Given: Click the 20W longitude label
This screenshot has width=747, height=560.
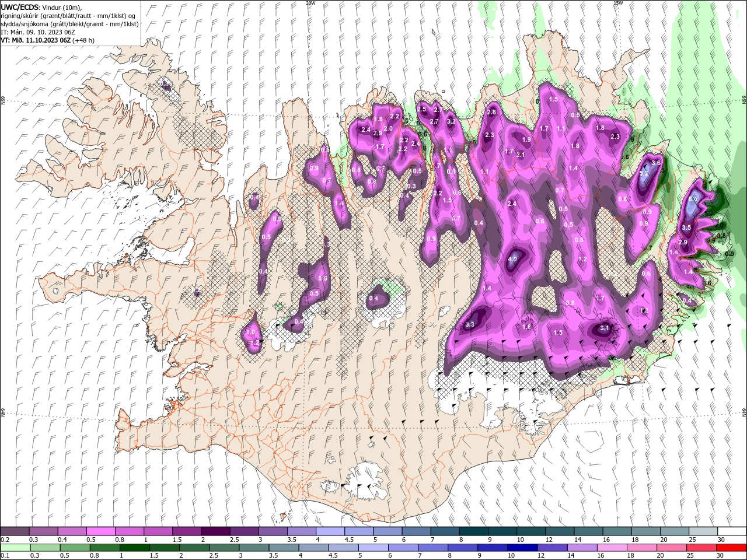Looking at the screenshot, I should coord(310,2).
